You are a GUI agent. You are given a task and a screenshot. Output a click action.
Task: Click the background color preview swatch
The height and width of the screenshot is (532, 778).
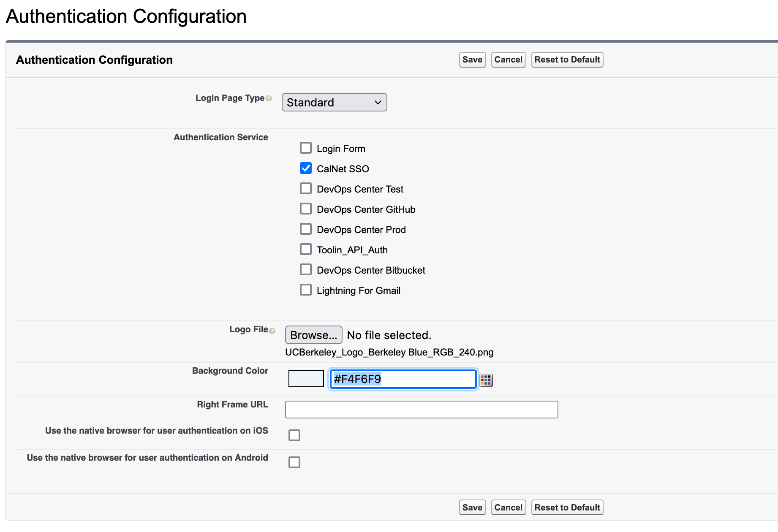pyautogui.click(x=306, y=379)
